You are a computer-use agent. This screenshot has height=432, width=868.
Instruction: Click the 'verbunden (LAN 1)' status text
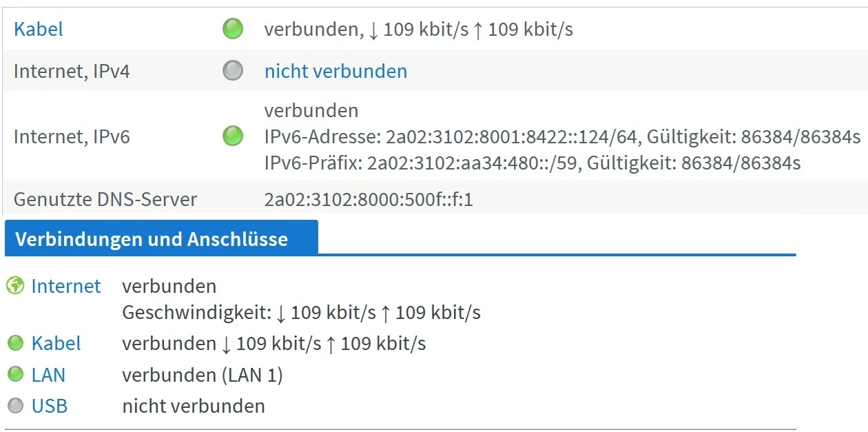pos(203,375)
